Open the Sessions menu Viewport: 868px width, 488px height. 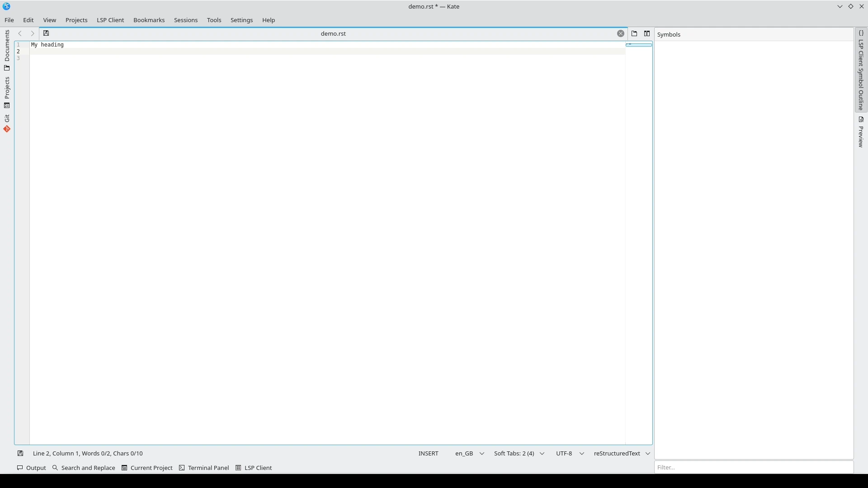(x=186, y=20)
